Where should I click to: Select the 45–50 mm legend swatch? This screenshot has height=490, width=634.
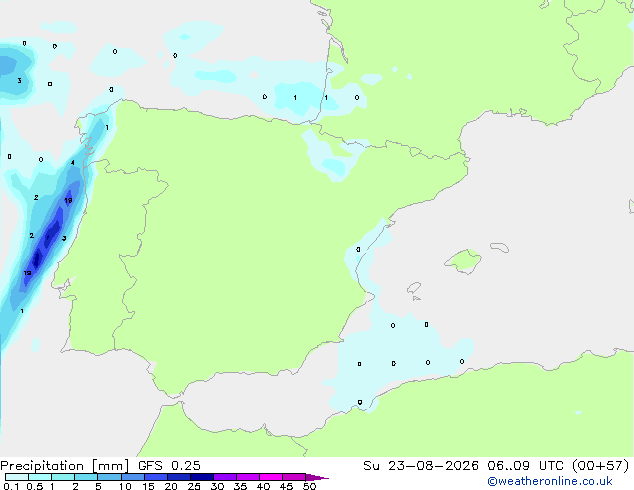(x=294, y=477)
